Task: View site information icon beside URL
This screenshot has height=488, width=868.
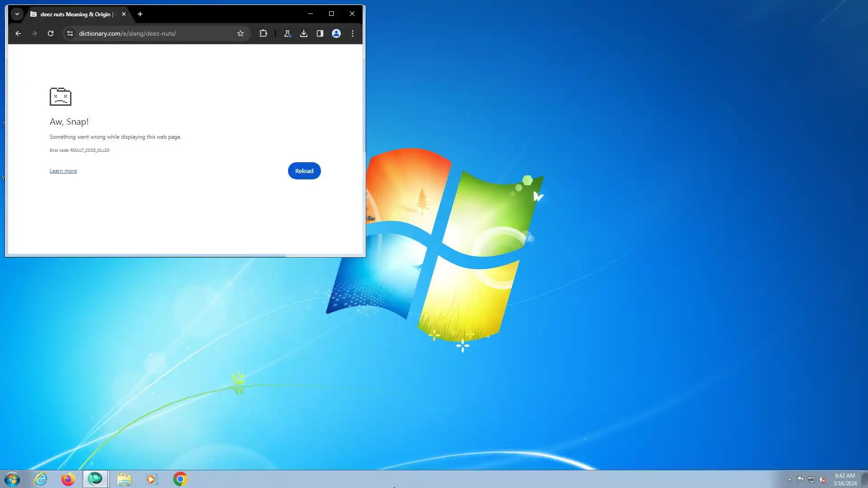Action: click(x=70, y=33)
